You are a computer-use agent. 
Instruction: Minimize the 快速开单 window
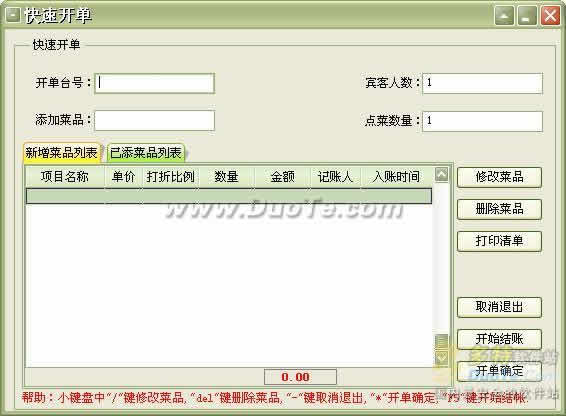527,16
